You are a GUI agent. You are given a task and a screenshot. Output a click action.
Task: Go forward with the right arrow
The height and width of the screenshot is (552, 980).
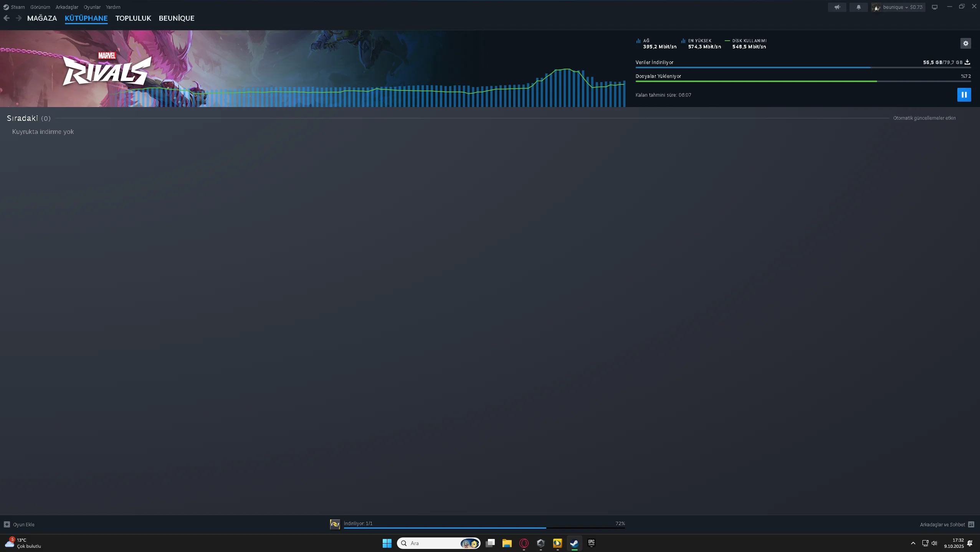[x=18, y=18]
